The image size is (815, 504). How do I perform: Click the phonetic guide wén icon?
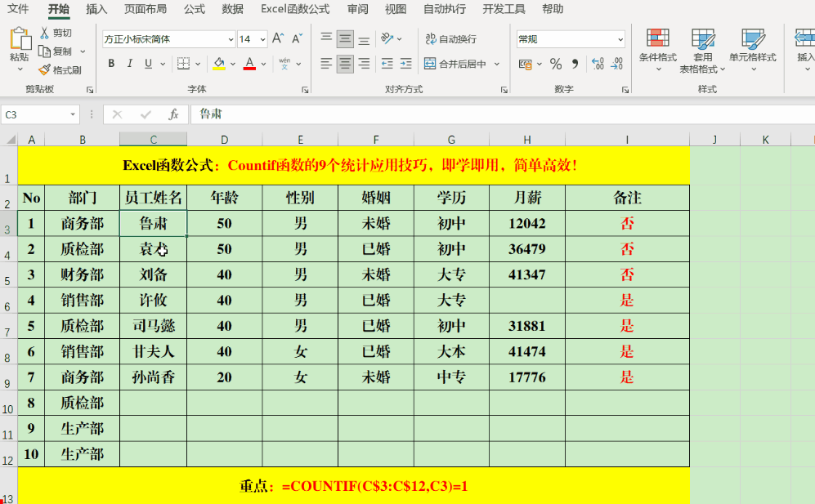coord(284,64)
